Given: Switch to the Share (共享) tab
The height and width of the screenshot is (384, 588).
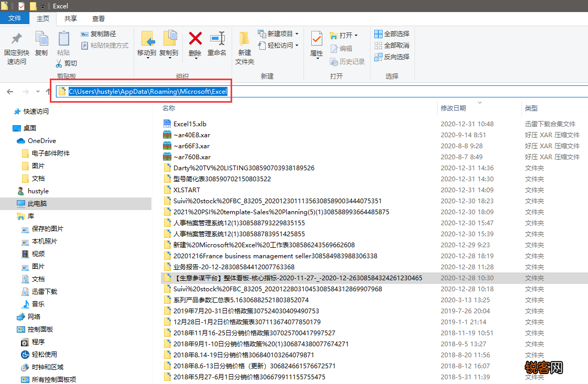Looking at the screenshot, I should [71, 19].
